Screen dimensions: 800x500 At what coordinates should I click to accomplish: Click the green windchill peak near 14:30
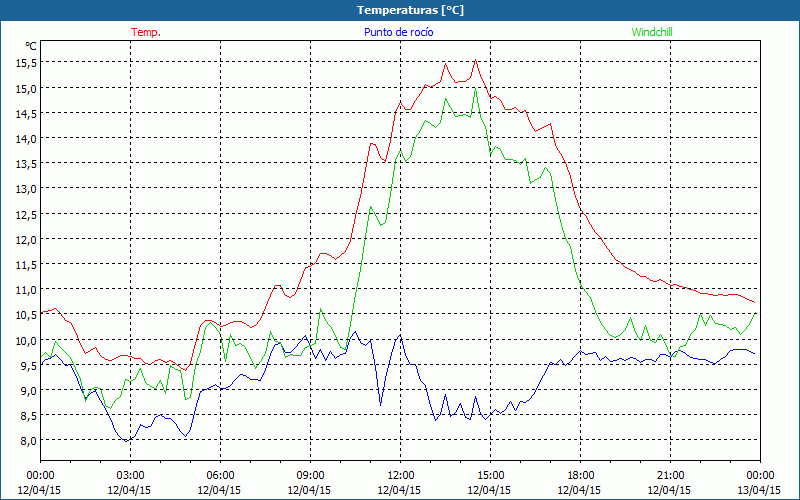[x=476, y=88]
